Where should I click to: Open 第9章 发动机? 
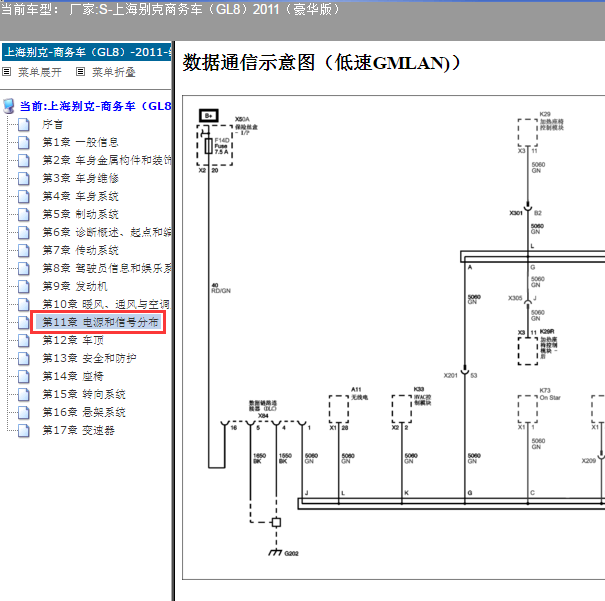[75, 286]
